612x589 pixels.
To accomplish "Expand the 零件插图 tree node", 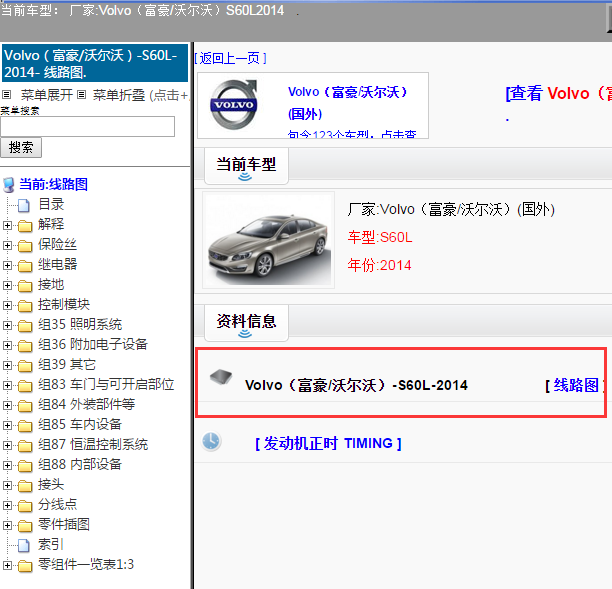I will [x=7, y=525].
